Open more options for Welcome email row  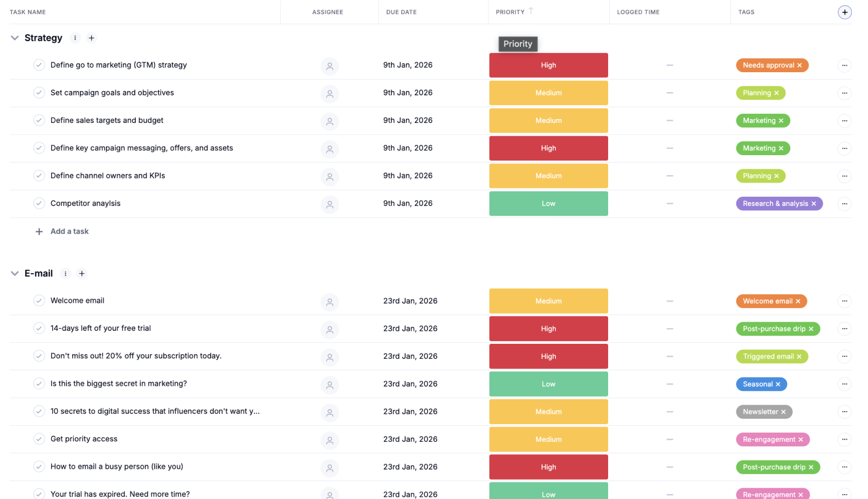pos(844,301)
